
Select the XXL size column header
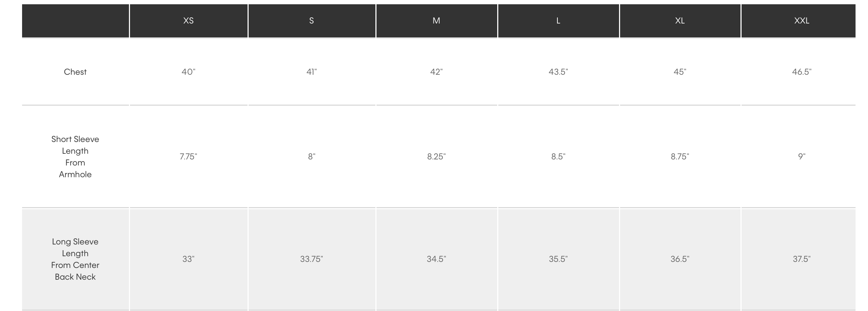click(x=802, y=21)
